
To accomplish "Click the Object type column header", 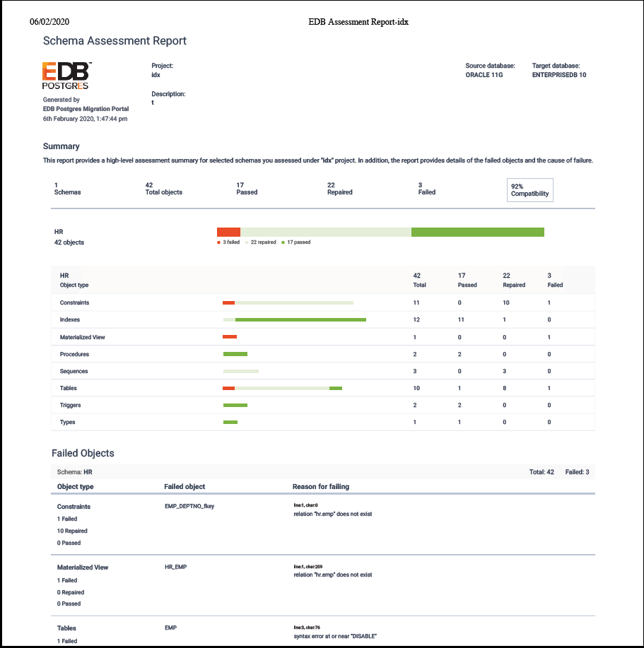I will click(x=75, y=487).
